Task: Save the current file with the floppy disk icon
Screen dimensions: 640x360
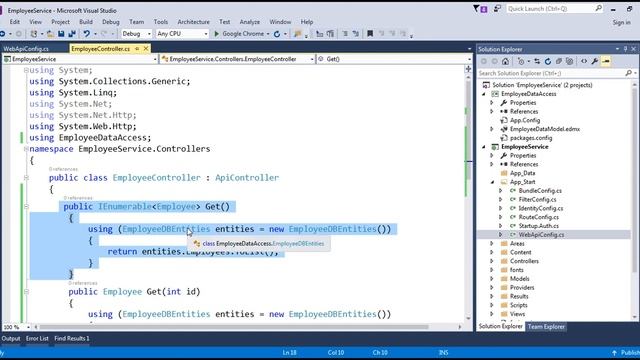Action: click(x=61, y=34)
